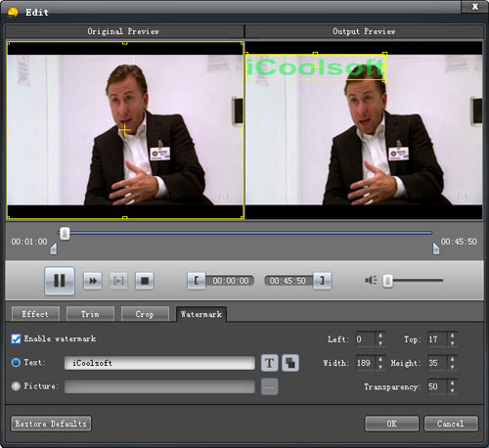Screen dimensions: 489x448
Task: Set trim end with right bracket button
Action: 322,281
